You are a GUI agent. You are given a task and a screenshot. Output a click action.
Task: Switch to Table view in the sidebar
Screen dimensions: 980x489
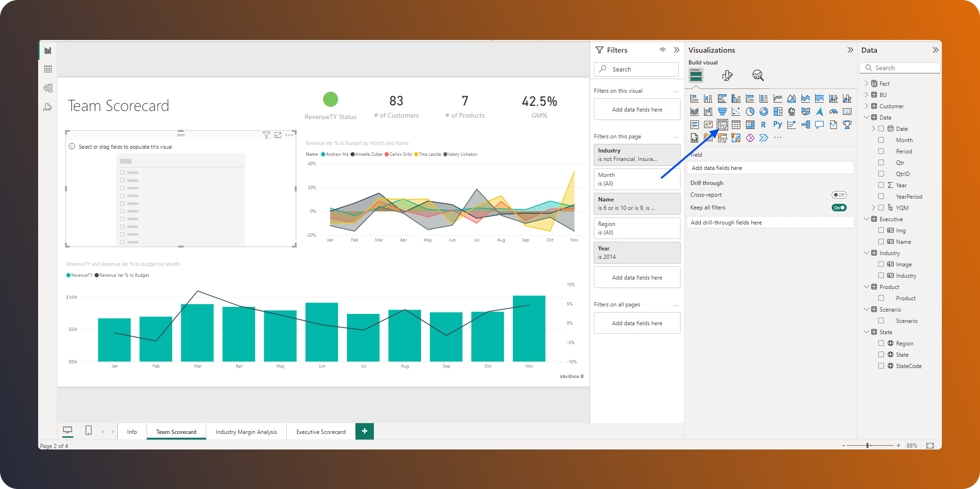[x=48, y=69]
